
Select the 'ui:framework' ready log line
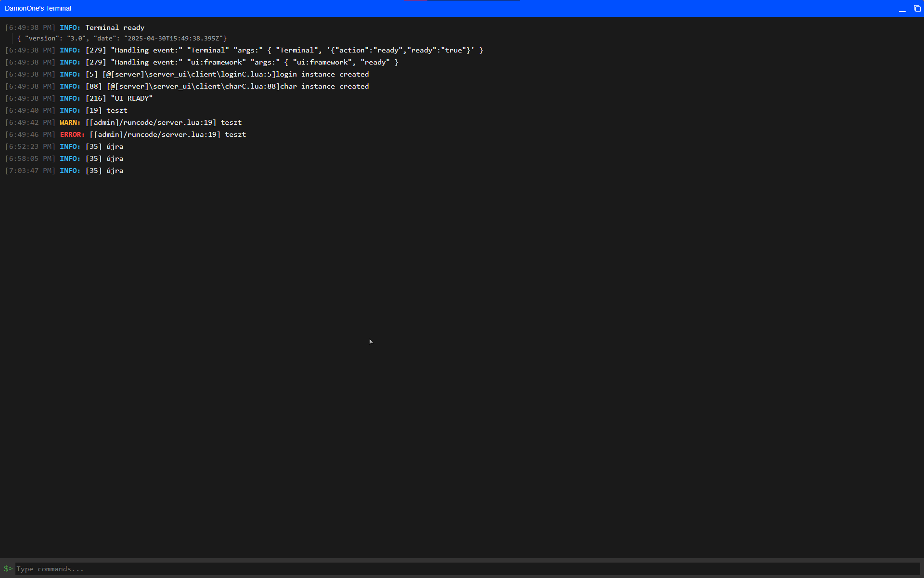tap(202, 62)
